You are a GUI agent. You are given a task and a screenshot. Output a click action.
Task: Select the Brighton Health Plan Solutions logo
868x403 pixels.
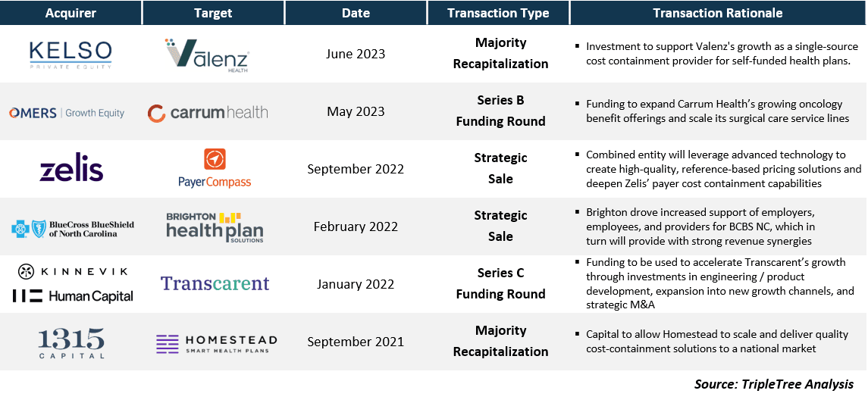point(215,227)
